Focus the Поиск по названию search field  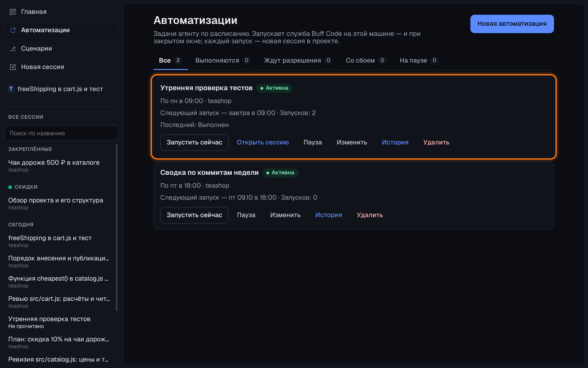[62, 133]
